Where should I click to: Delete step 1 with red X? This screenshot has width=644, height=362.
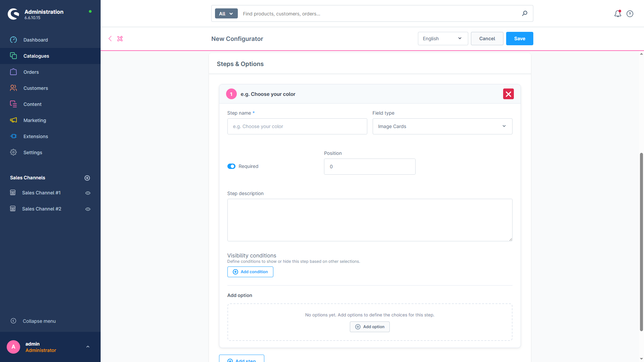pos(508,94)
